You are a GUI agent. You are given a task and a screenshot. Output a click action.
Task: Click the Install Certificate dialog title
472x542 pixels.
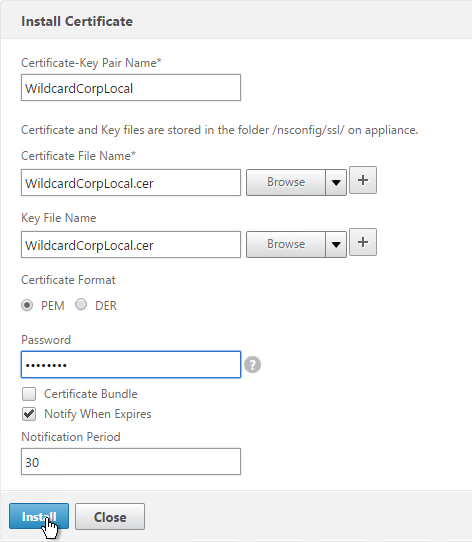point(77,21)
